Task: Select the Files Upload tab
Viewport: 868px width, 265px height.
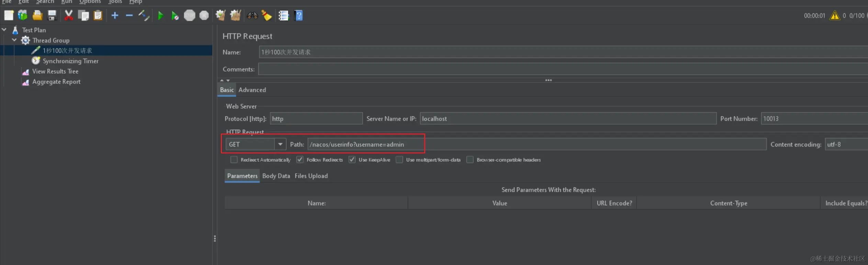Action: 311,176
